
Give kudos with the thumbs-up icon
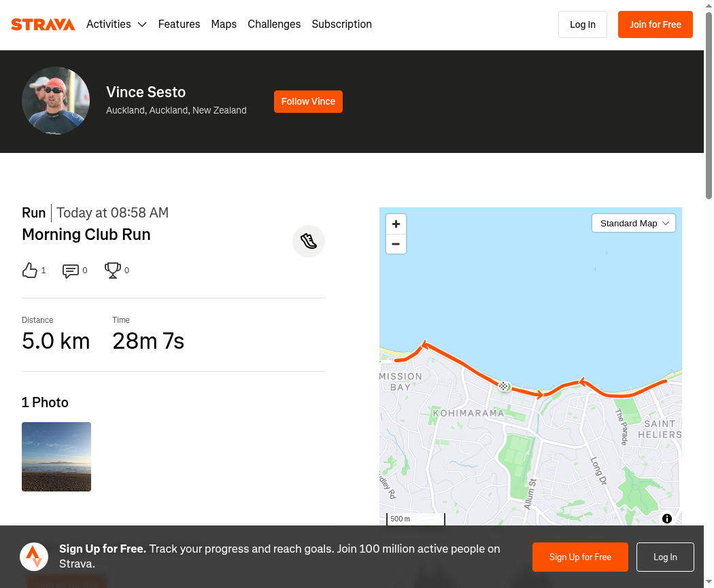(30, 271)
